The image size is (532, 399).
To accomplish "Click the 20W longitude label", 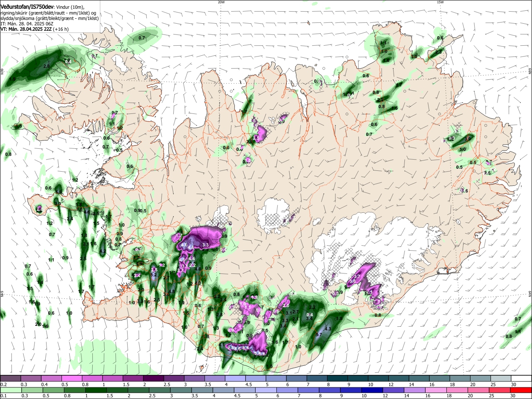I will tap(221, 2).
